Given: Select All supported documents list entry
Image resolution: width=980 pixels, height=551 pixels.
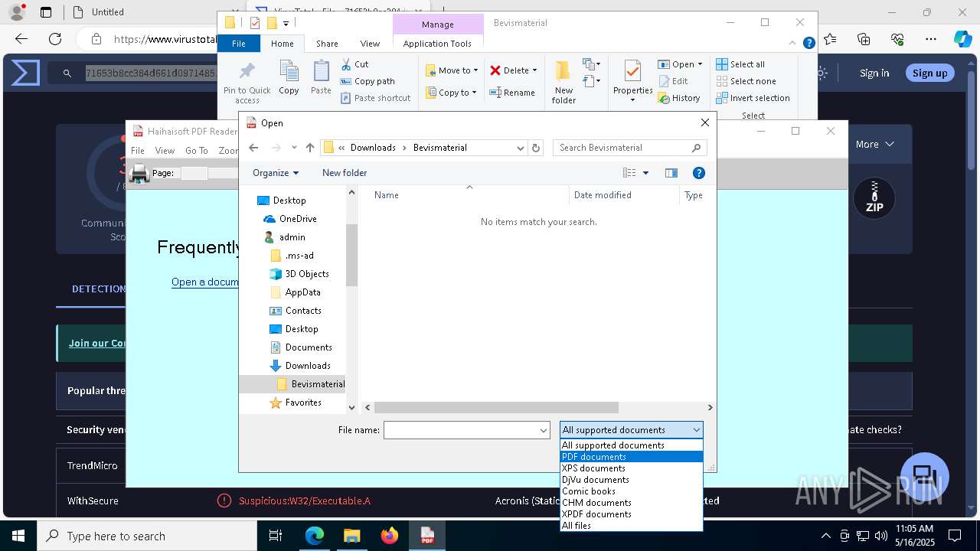Looking at the screenshot, I should (x=631, y=445).
